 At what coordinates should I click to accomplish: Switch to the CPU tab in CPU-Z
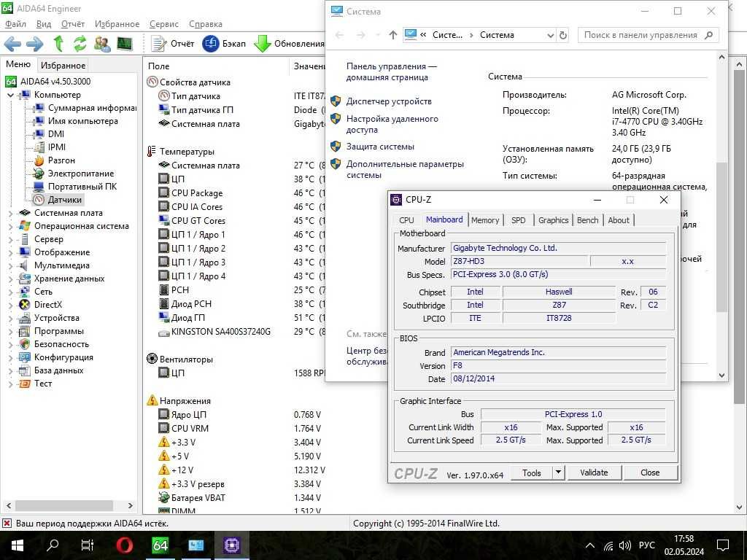406,220
